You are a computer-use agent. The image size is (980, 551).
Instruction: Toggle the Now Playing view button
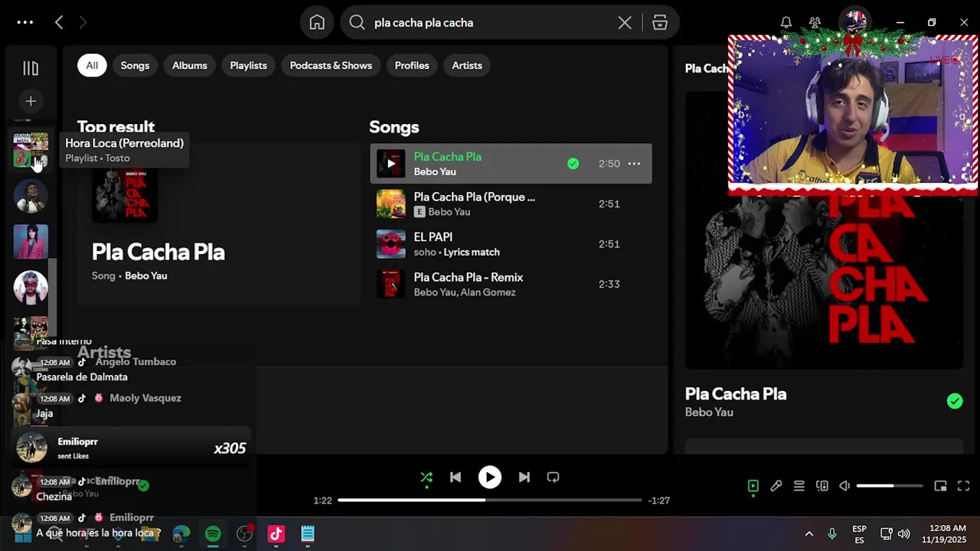(753, 486)
